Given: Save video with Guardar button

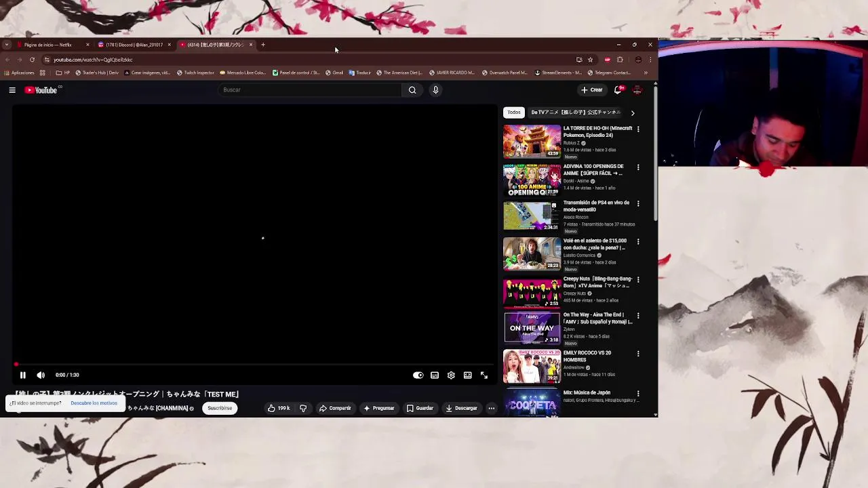Looking at the screenshot, I should (x=420, y=408).
